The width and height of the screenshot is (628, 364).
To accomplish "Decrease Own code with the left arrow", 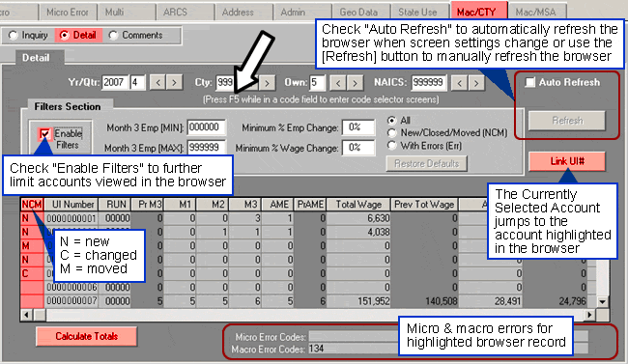I will coord(338,83).
